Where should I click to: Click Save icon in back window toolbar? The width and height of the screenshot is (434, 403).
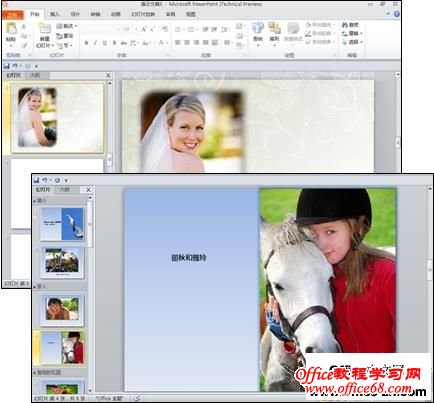[6, 66]
